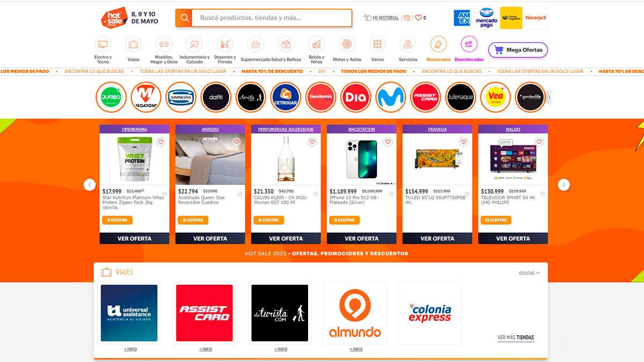Click Ver más tiendas link
This screenshot has width=644, height=362.
(x=516, y=337)
